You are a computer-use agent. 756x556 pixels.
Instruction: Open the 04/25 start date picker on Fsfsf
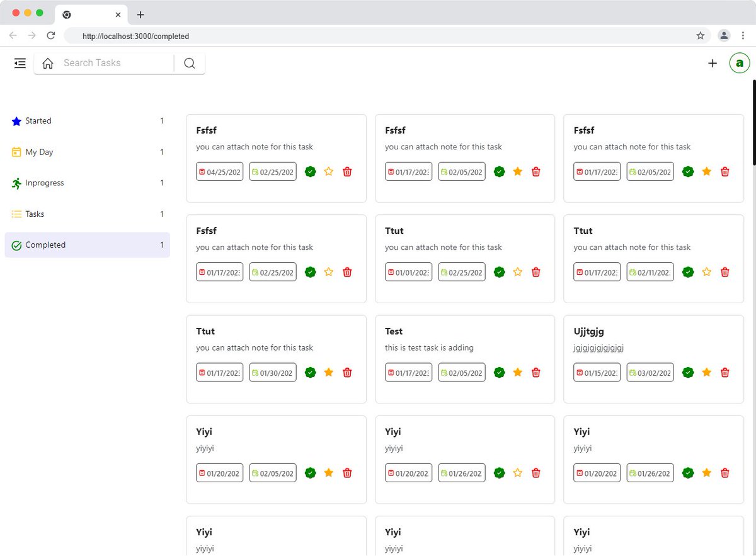pos(219,171)
